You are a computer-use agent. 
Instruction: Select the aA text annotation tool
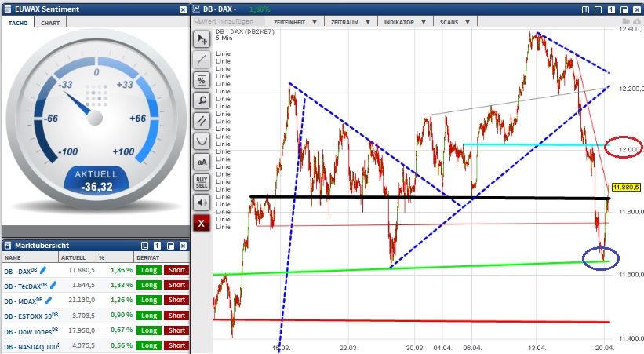pyautogui.click(x=202, y=162)
